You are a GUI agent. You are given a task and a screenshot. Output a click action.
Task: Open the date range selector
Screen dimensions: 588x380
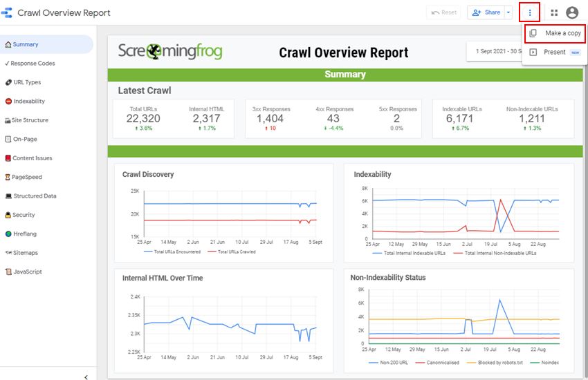(x=494, y=51)
